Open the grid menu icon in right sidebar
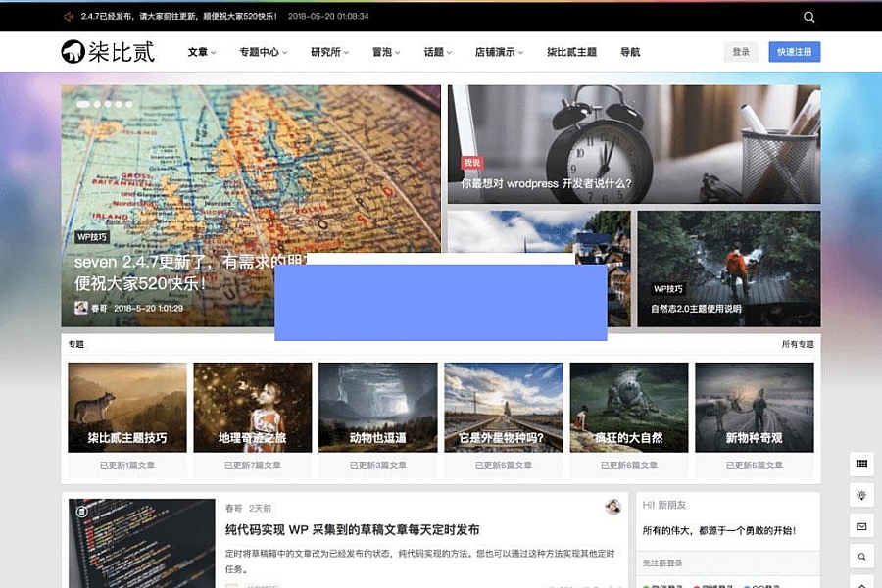Image resolution: width=882 pixels, height=588 pixels. coord(861,464)
